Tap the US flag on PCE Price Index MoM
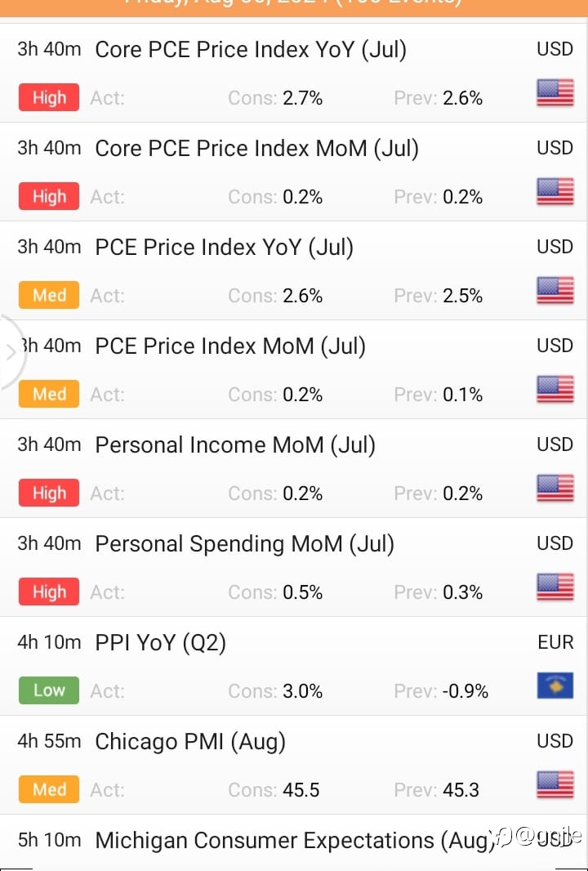The height and width of the screenshot is (871, 588). pos(555,389)
